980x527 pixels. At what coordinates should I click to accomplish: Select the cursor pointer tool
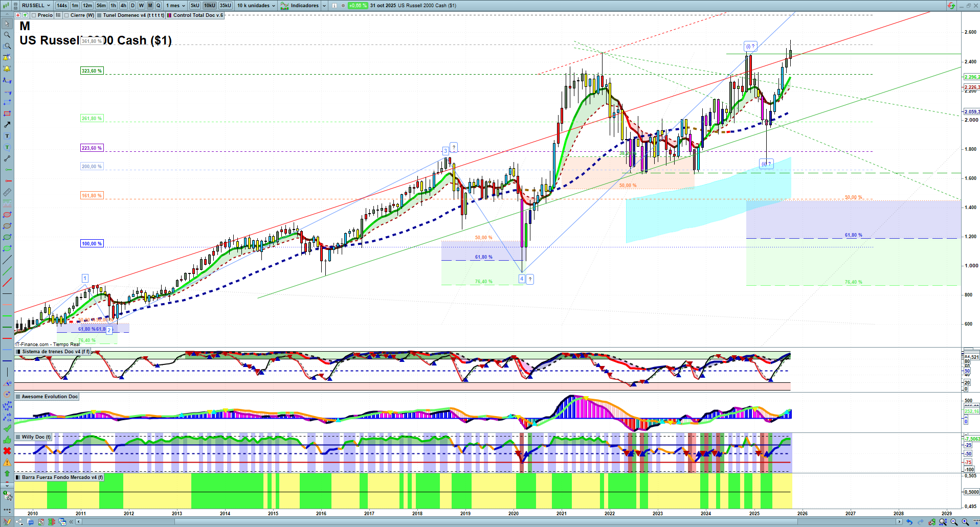pos(7,24)
